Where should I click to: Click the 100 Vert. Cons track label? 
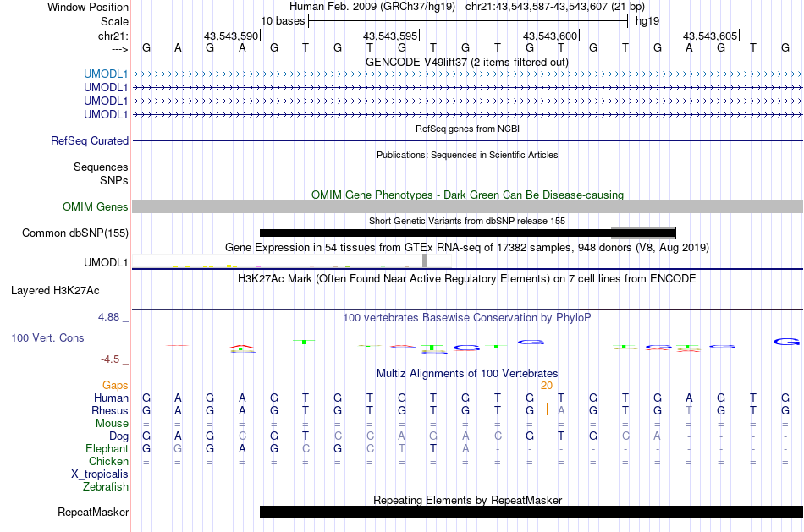pyautogui.click(x=47, y=337)
